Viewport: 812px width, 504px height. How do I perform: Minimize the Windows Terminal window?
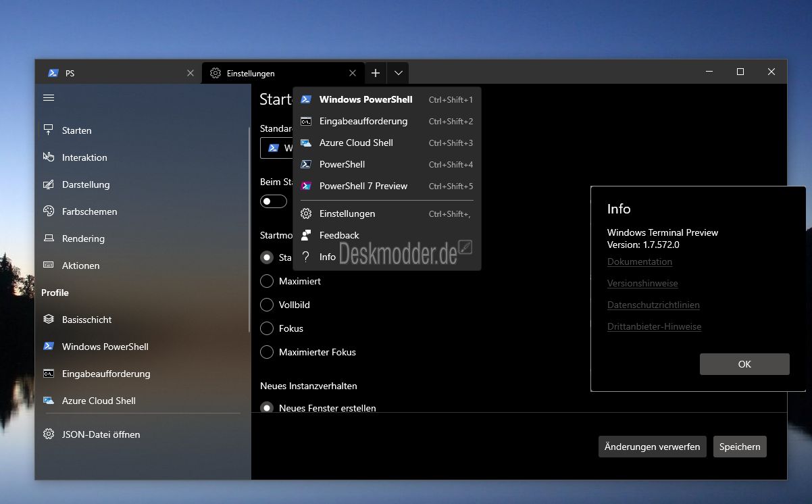pos(709,72)
